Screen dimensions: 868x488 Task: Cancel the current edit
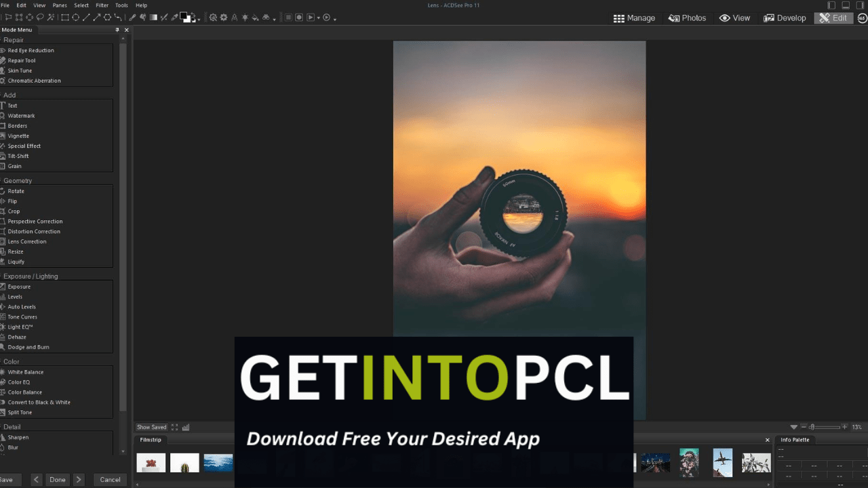[x=110, y=479]
